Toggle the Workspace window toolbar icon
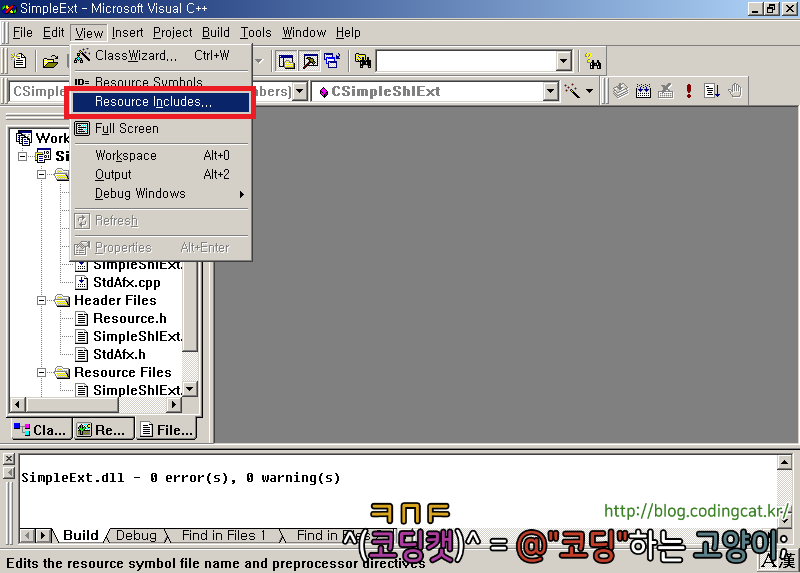 (x=286, y=62)
